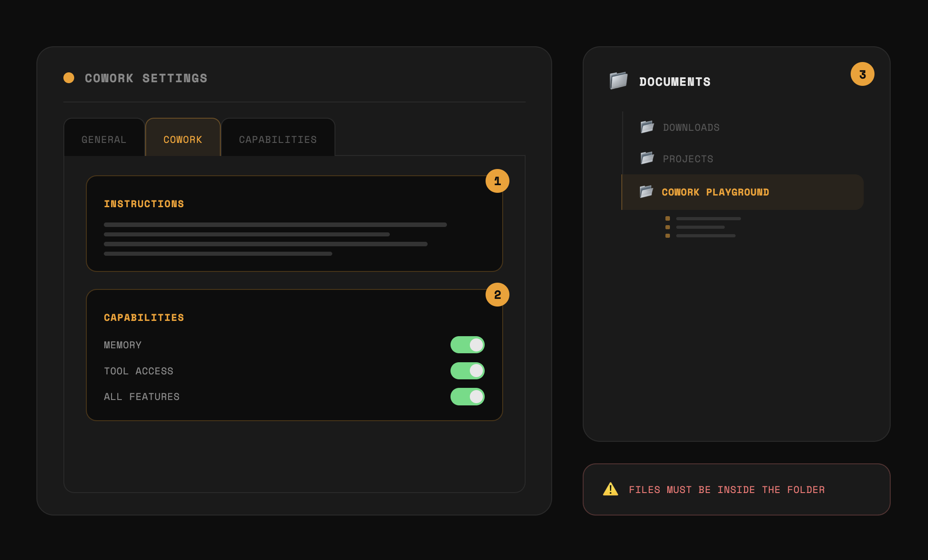The image size is (928, 560).
Task: Open the Projects folder label
Action: click(x=688, y=159)
